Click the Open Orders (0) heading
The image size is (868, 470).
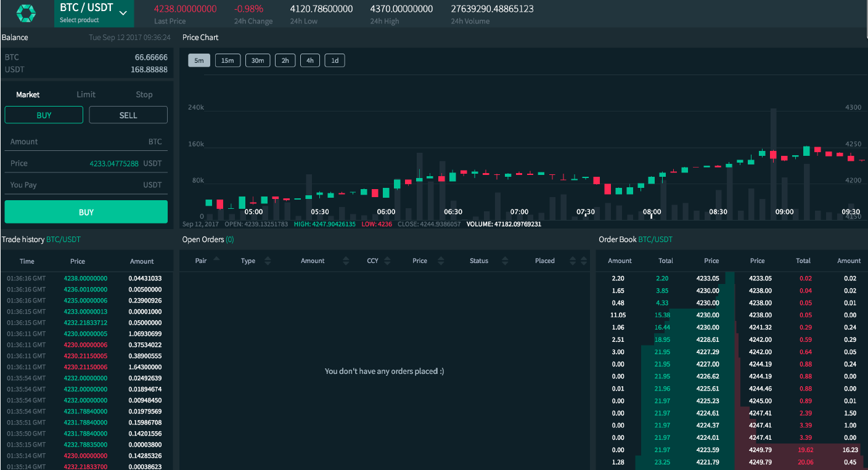(208, 240)
